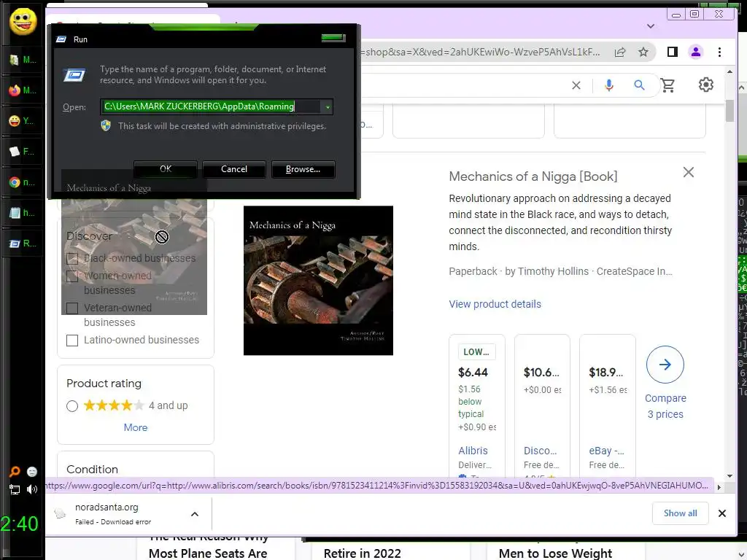Click the green button on Run dialog title bar
The width and height of the screenshot is (747, 560).
(333, 38)
